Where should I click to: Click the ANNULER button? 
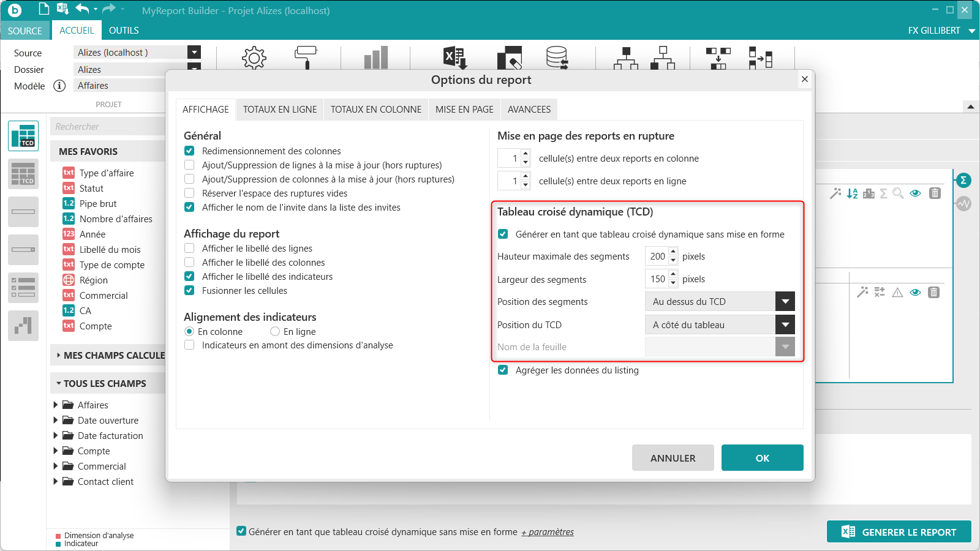pos(673,458)
